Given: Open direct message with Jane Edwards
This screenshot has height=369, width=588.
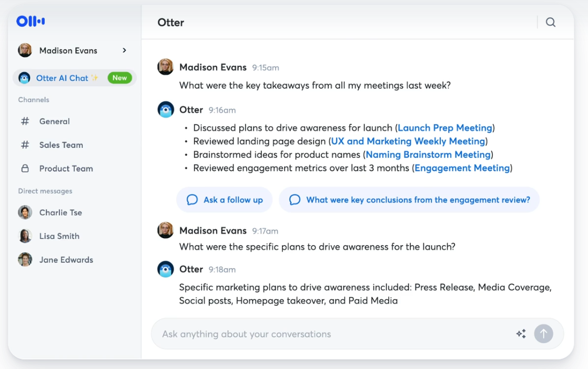Looking at the screenshot, I should [66, 260].
